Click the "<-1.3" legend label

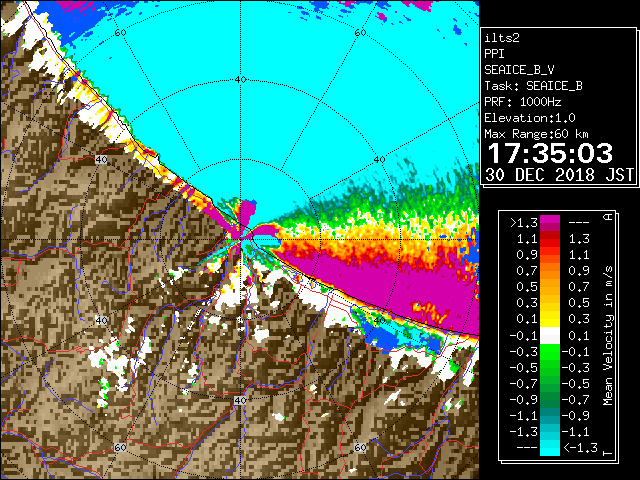[x=580, y=448]
